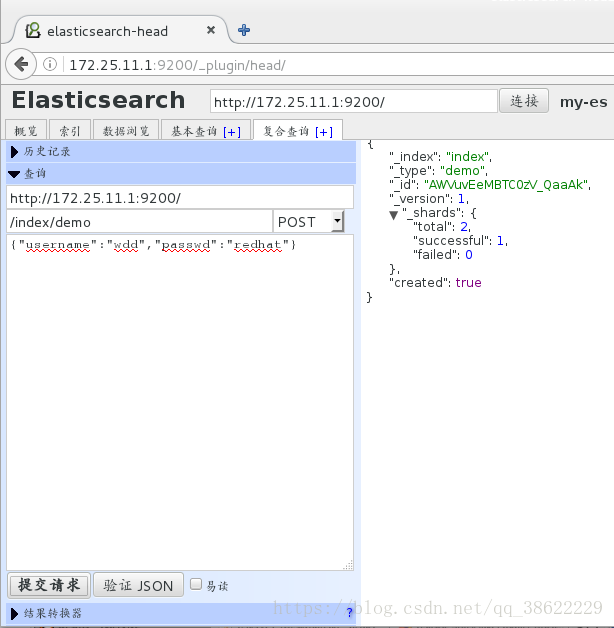
Task: Click the "failed": 0 value
Action: [469, 255]
